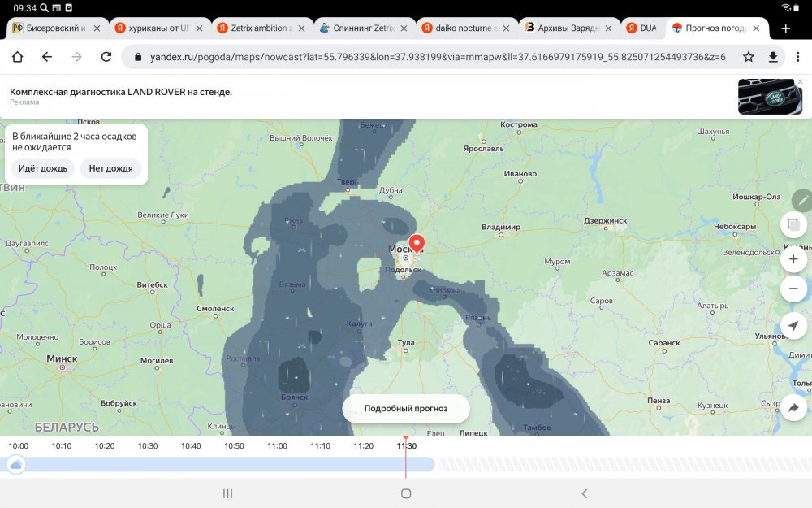Zoom out the weather map
This screenshot has height=508, width=812.
(793, 289)
